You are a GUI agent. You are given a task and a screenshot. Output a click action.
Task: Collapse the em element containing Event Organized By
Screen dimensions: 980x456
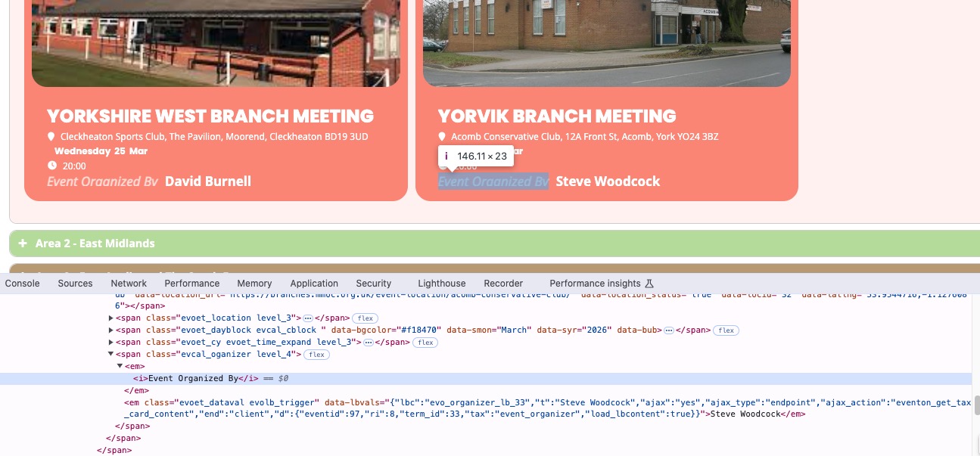[x=120, y=367]
